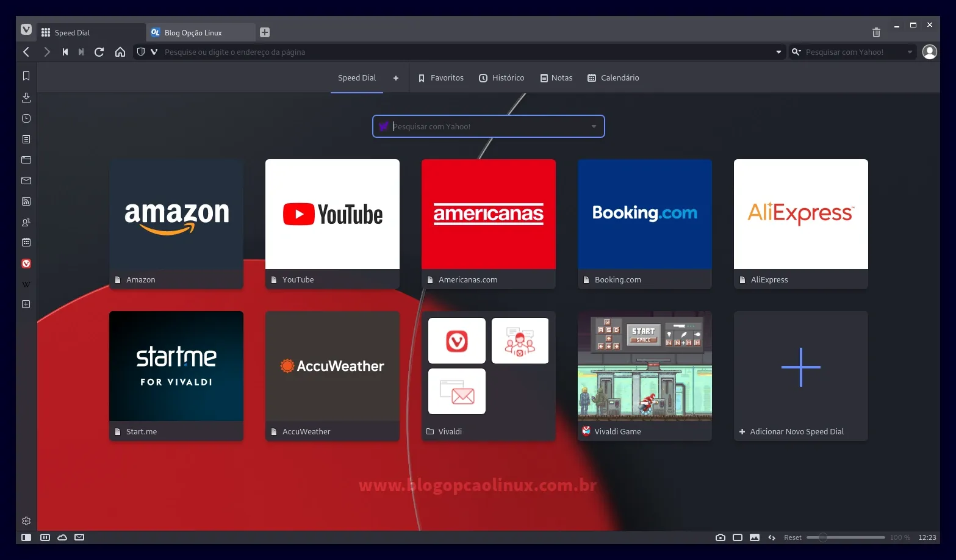The image size is (956, 560).
Task: Open the Wikipedia web panel in sidebar
Action: [26, 284]
